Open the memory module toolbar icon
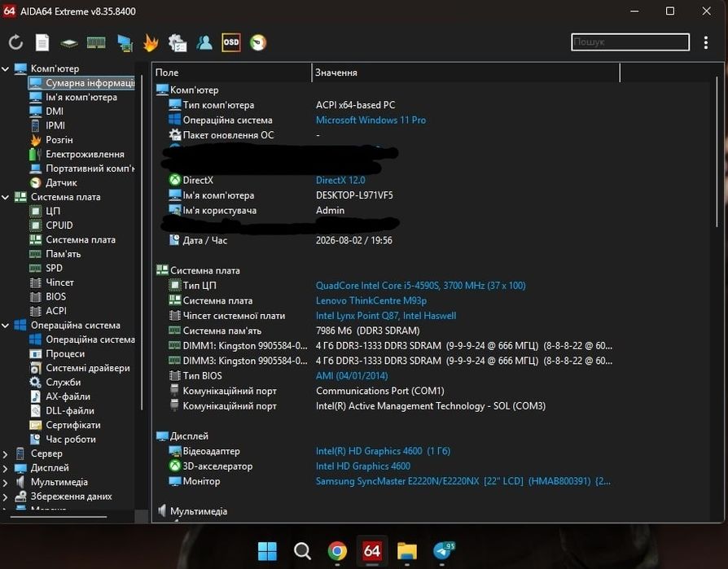The width and height of the screenshot is (728, 569). (96, 42)
